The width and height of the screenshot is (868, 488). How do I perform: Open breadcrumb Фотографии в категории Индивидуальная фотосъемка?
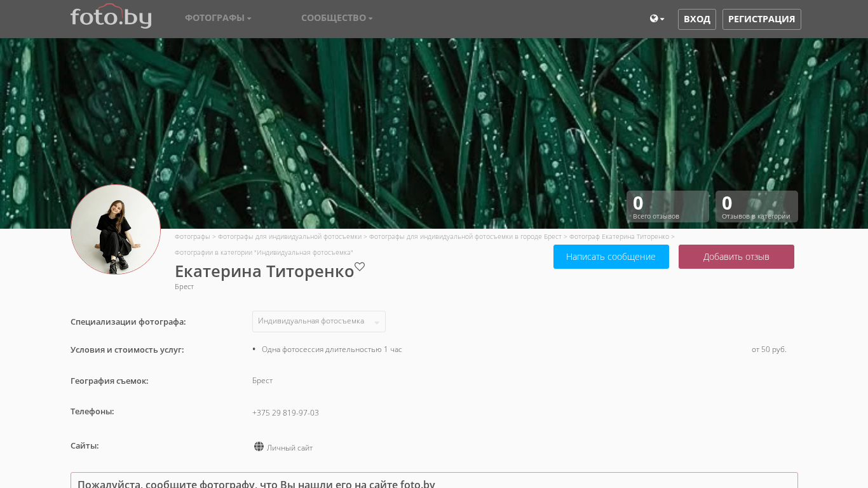(264, 252)
